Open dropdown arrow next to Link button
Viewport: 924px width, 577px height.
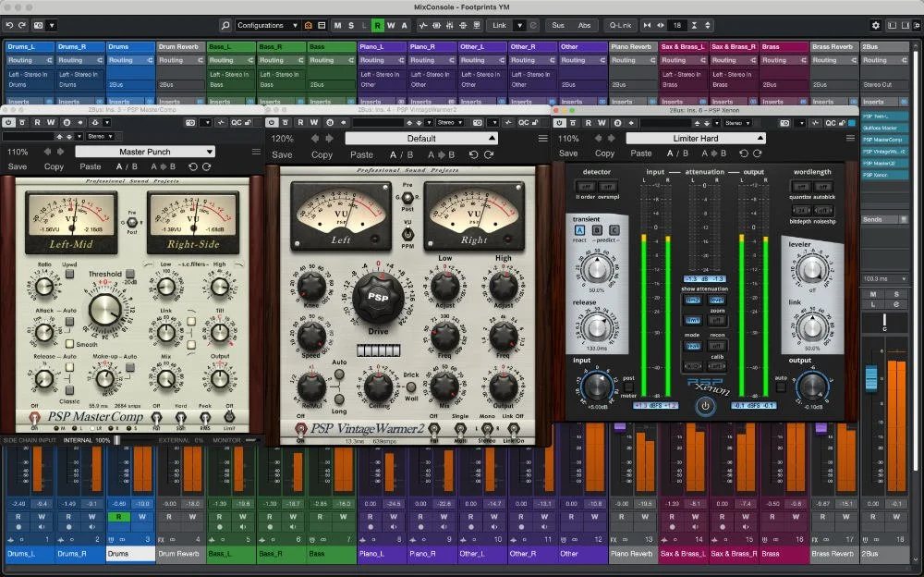[x=519, y=25]
